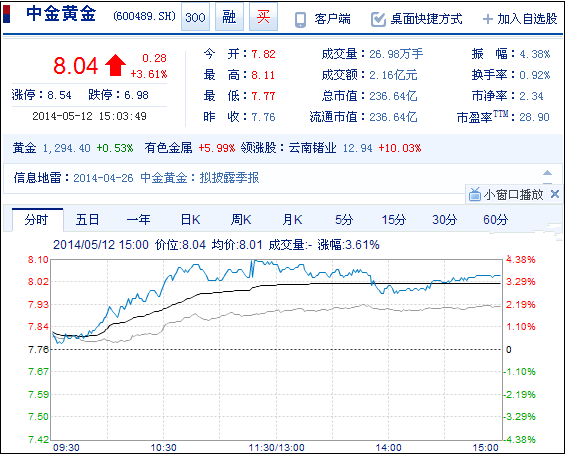Click the 市盈率 28.90 value
This screenshot has height=455, width=566.
click(x=535, y=117)
